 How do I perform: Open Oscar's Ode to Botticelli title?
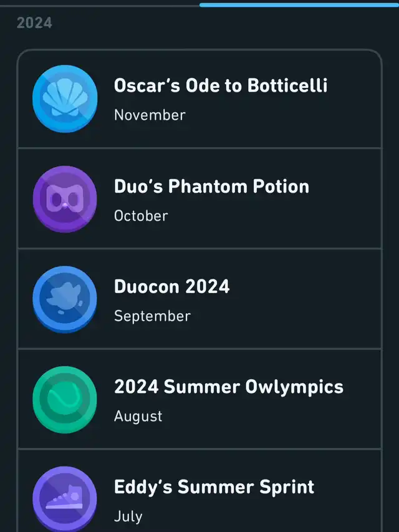tap(220, 86)
